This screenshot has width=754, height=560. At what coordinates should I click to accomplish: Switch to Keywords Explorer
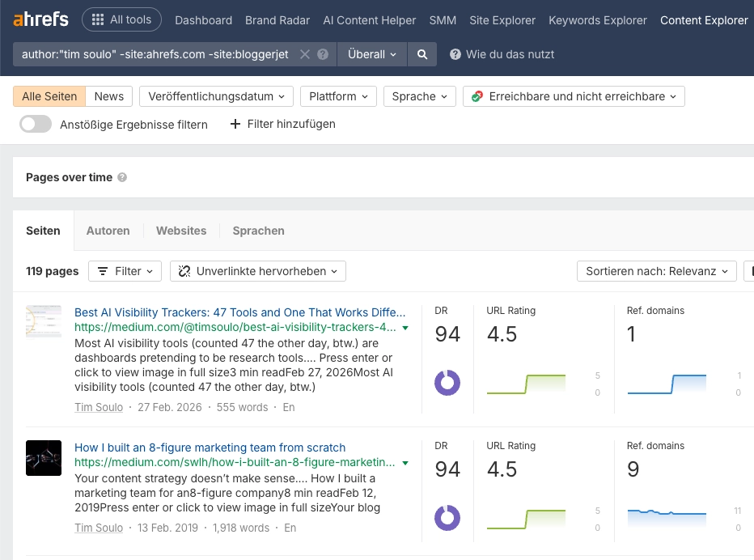coord(598,20)
